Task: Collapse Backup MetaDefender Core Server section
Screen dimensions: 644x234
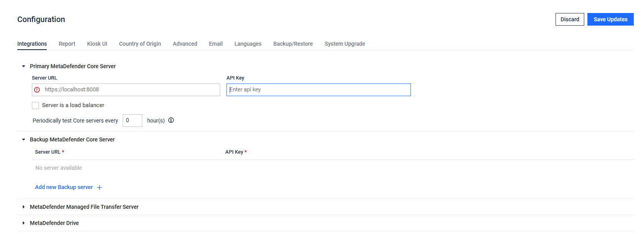Action: point(24,139)
